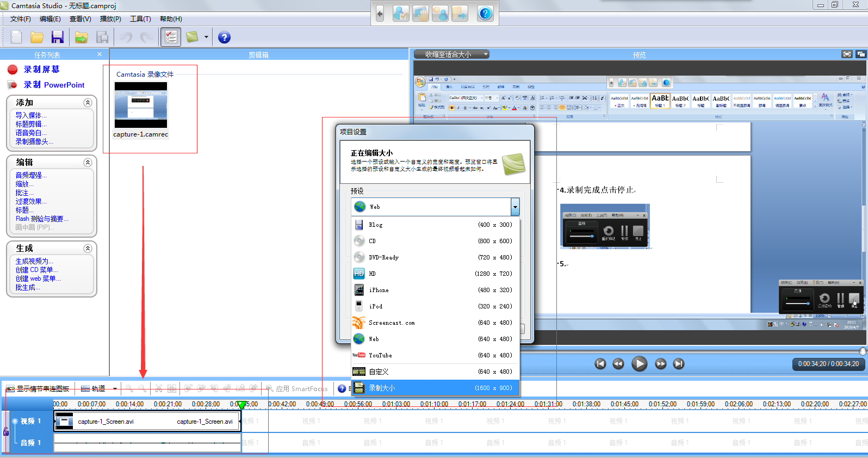Open project settings green icon in toolbar
Image resolution: width=868 pixels, height=458 pixels.
click(192, 37)
